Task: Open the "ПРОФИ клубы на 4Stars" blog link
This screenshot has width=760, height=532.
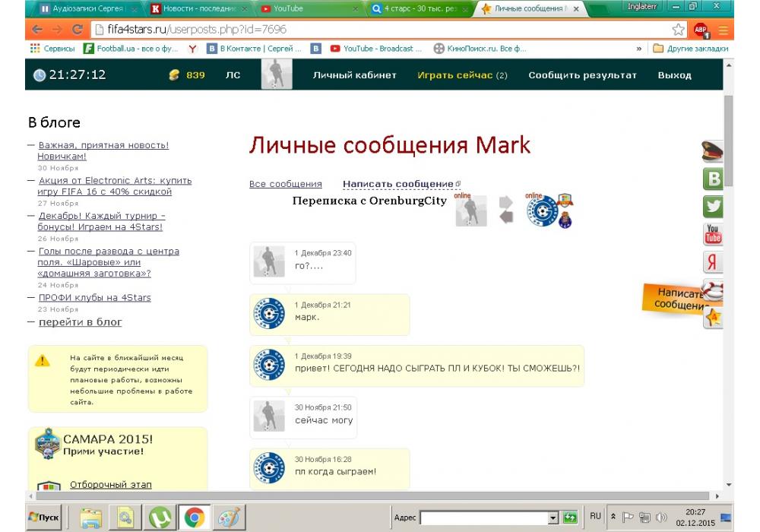Action: click(x=94, y=297)
